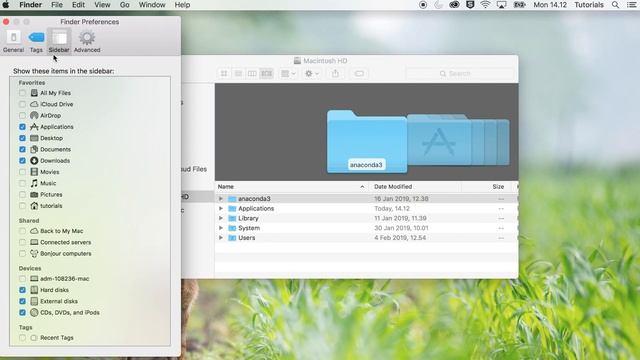640x360 pixels.
Task: Click the Bonjour computers icon
Action: tap(34, 253)
